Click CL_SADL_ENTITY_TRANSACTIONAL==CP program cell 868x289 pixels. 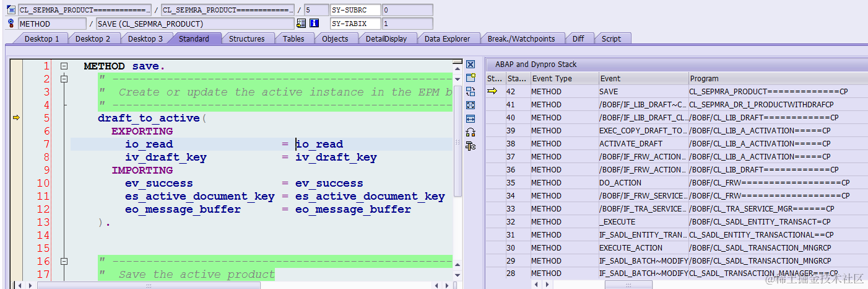(x=778, y=234)
